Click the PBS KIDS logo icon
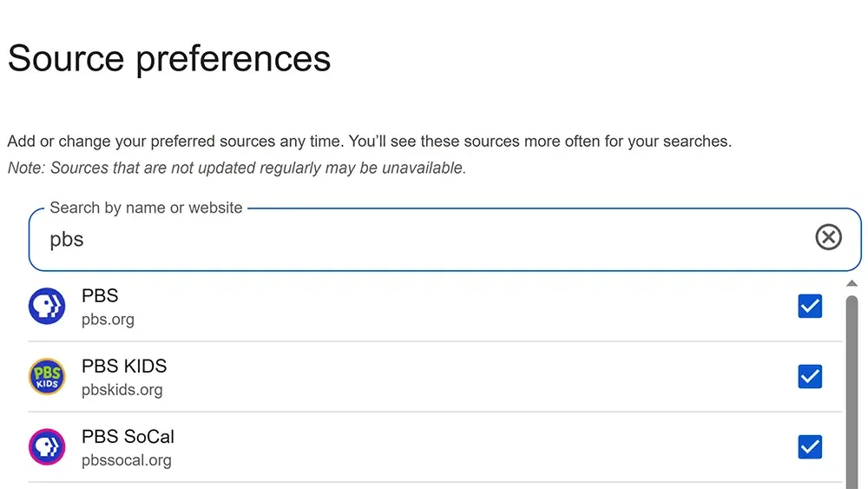 coord(47,377)
